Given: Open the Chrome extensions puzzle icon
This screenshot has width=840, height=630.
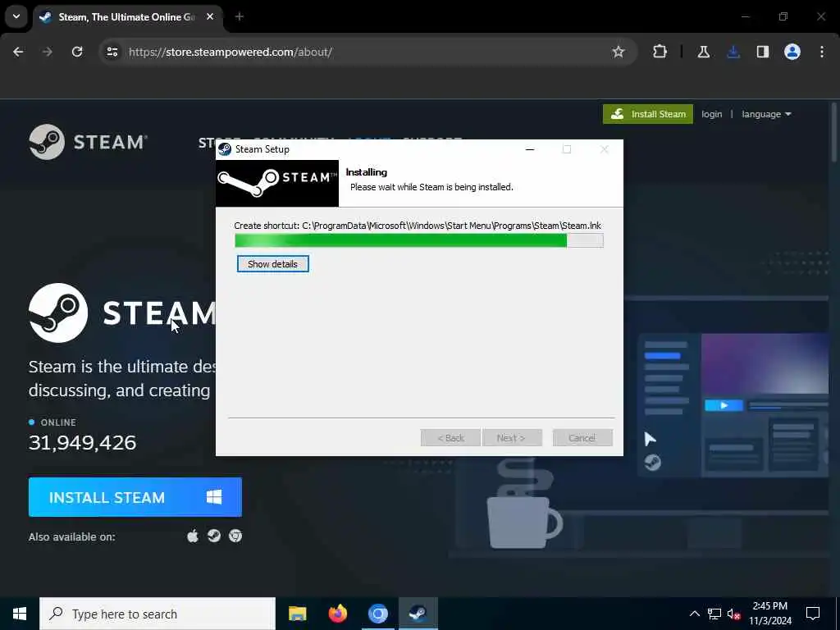Looking at the screenshot, I should click(x=660, y=52).
